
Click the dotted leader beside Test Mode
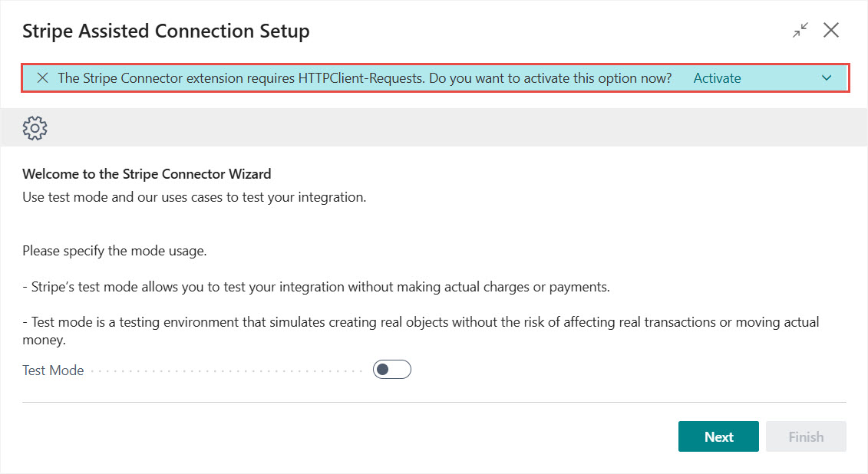[226, 371]
